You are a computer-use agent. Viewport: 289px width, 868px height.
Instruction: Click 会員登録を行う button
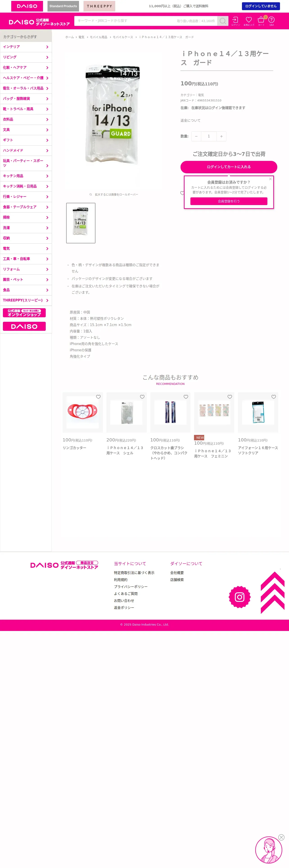click(229, 201)
